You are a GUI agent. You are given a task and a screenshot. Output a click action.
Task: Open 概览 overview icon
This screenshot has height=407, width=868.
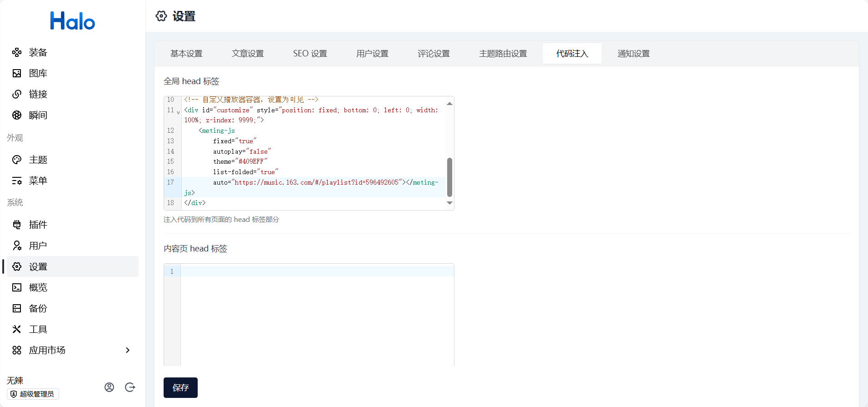pos(17,287)
